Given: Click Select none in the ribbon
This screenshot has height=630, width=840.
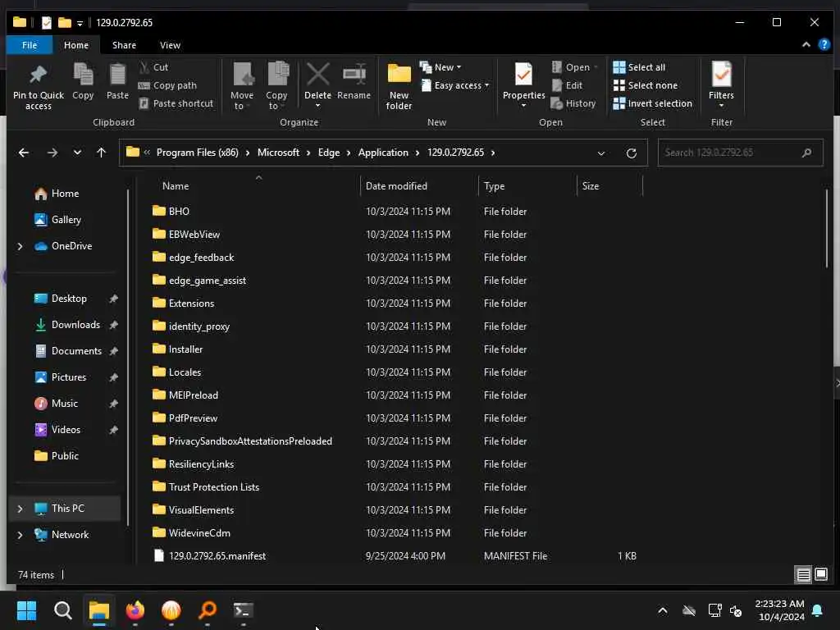Looking at the screenshot, I should tap(646, 85).
